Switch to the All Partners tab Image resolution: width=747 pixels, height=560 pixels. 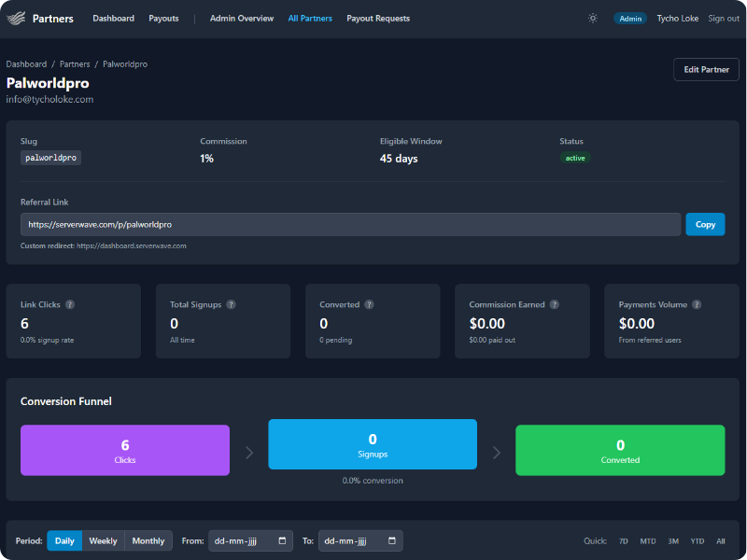310,18
